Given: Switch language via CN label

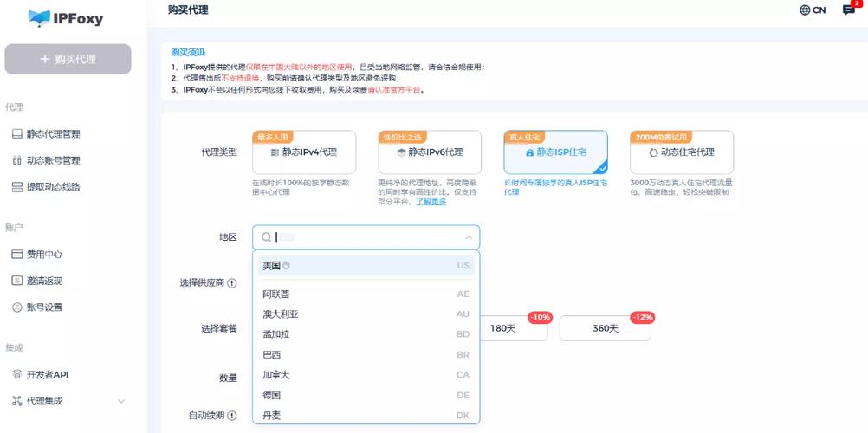Looking at the screenshot, I should (819, 10).
